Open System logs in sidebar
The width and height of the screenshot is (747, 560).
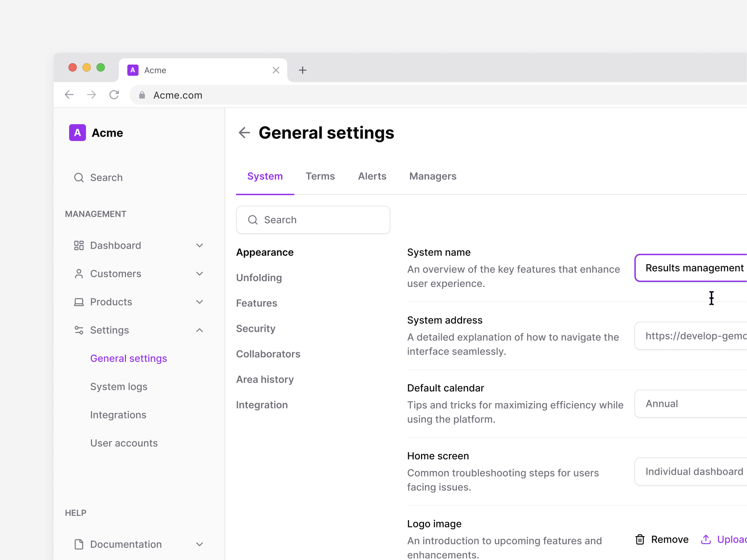119,387
